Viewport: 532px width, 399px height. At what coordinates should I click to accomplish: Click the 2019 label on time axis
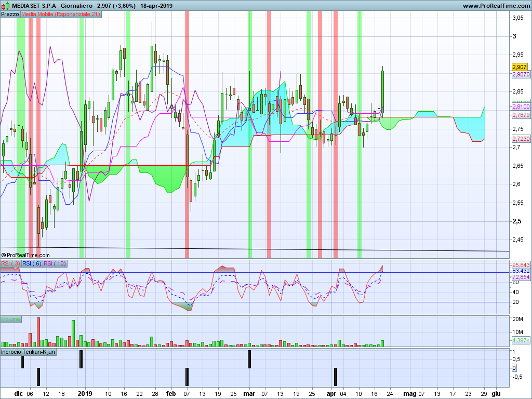pyautogui.click(x=85, y=394)
